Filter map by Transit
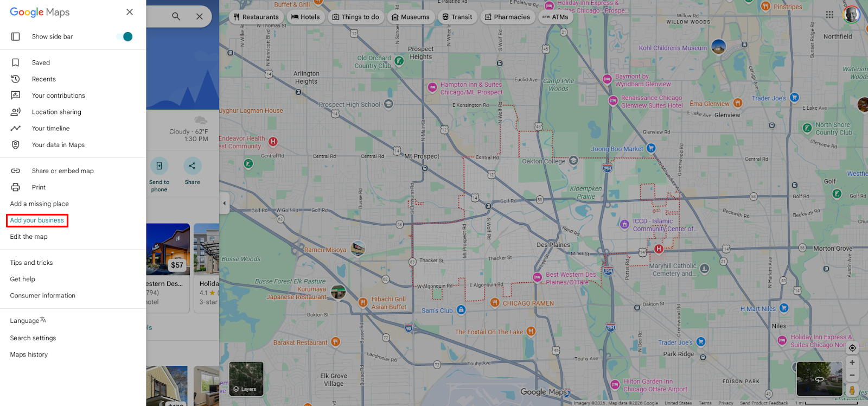 [457, 17]
